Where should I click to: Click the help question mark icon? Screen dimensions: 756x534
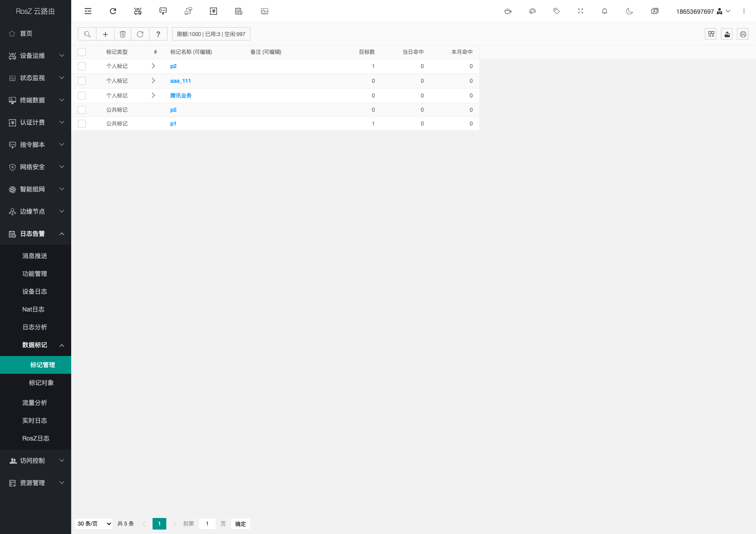pyautogui.click(x=158, y=34)
